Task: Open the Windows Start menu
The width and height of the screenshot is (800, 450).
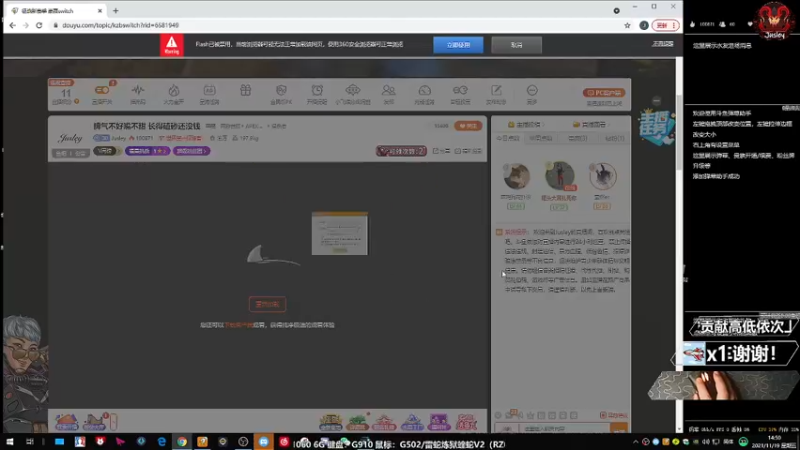Action: click(x=10, y=442)
